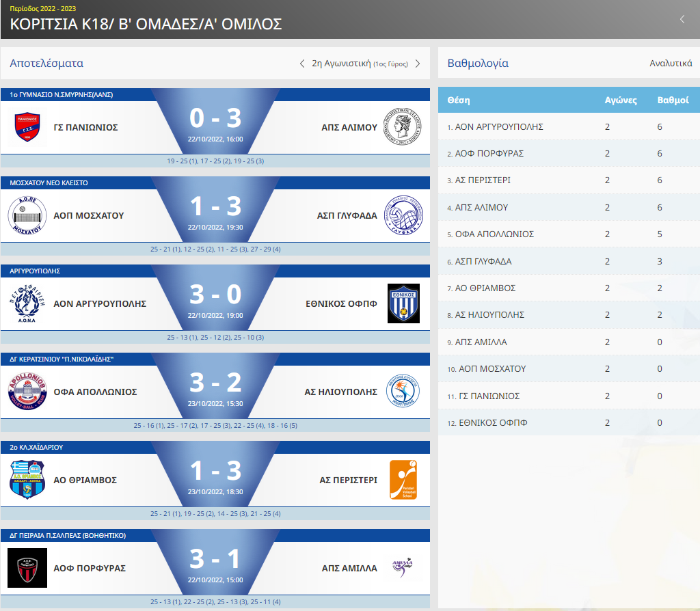Select the ΑΠΣ Αμίλλα logo
This screenshot has height=611, width=700.
pos(402,567)
